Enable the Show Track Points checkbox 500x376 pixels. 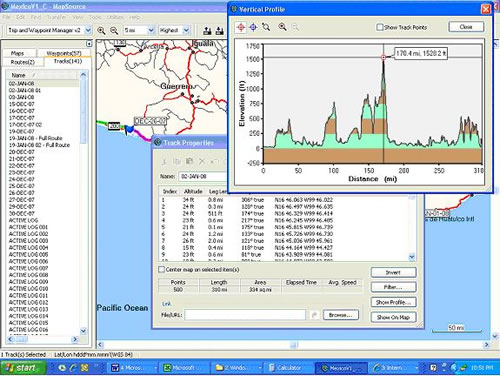(380, 27)
